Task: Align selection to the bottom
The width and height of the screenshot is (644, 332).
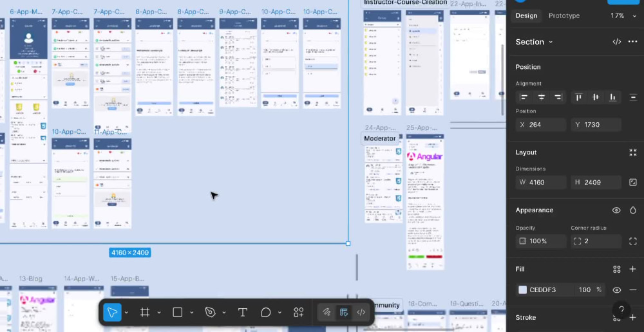Action: click(x=613, y=97)
